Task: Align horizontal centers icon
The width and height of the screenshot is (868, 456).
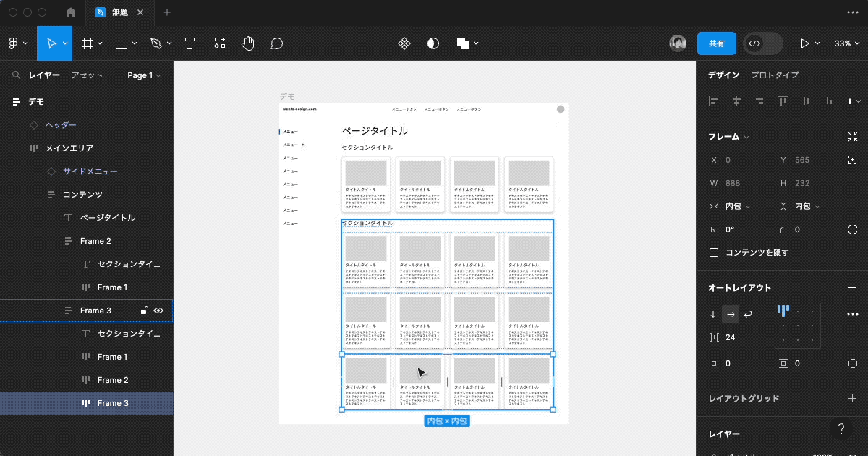Action: coord(737,101)
